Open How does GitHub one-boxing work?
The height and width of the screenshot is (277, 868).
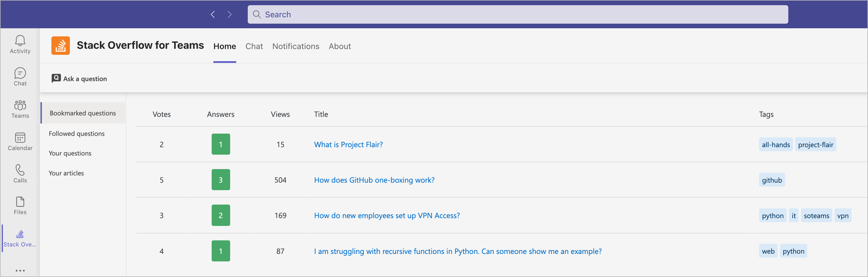pyautogui.click(x=374, y=180)
